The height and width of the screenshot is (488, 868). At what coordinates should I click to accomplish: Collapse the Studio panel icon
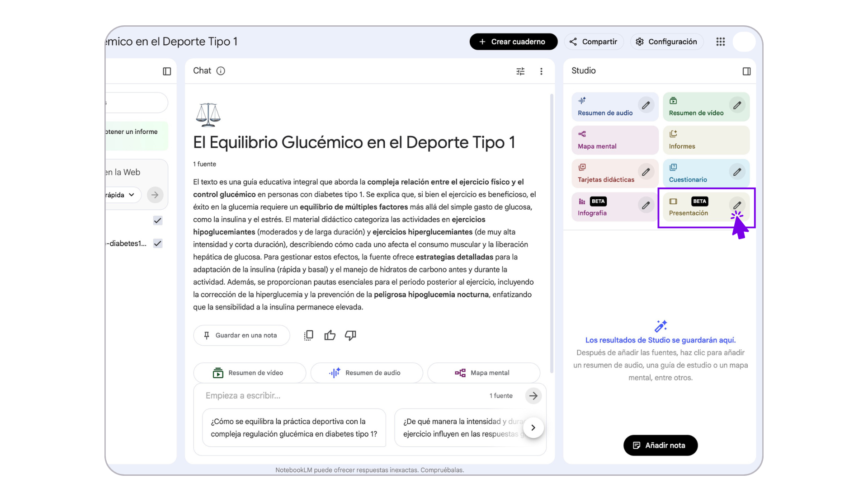(x=746, y=71)
